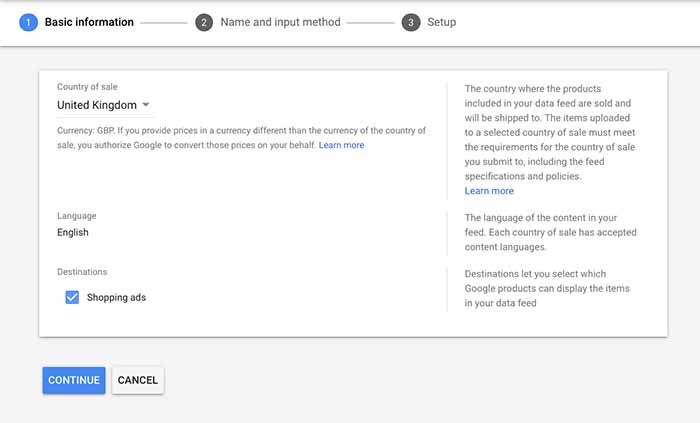Select the English language value
Image resolution: width=700 pixels, height=423 pixels.
click(x=73, y=232)
